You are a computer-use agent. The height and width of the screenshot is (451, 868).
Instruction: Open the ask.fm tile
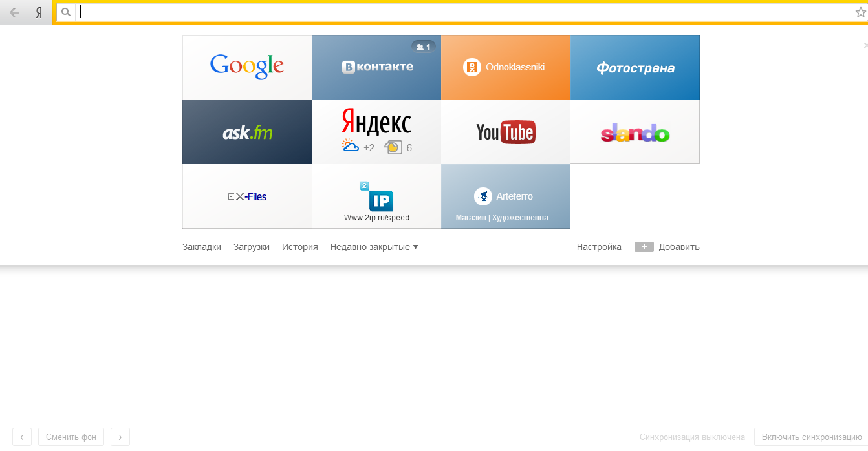pyautogui.click(x=247, y=132)
